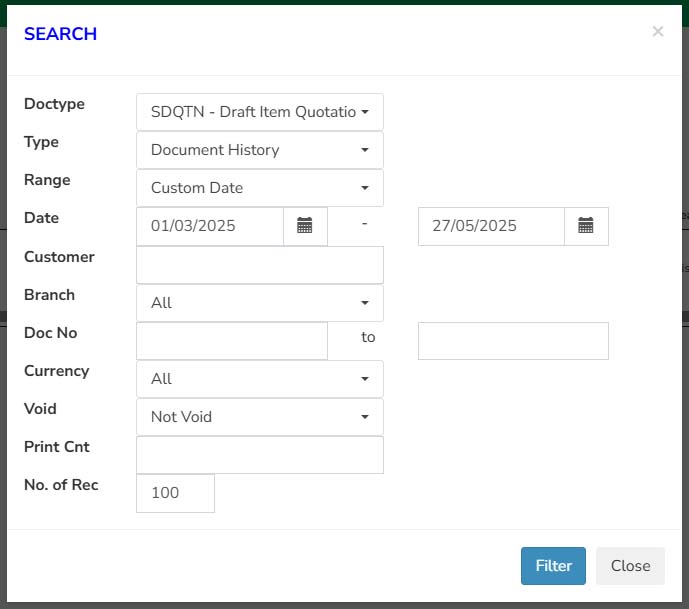Image resolution: width=689 pixels, height=609 pixels.
Task: Open the Branch dropdown
Action: [260, 303]
